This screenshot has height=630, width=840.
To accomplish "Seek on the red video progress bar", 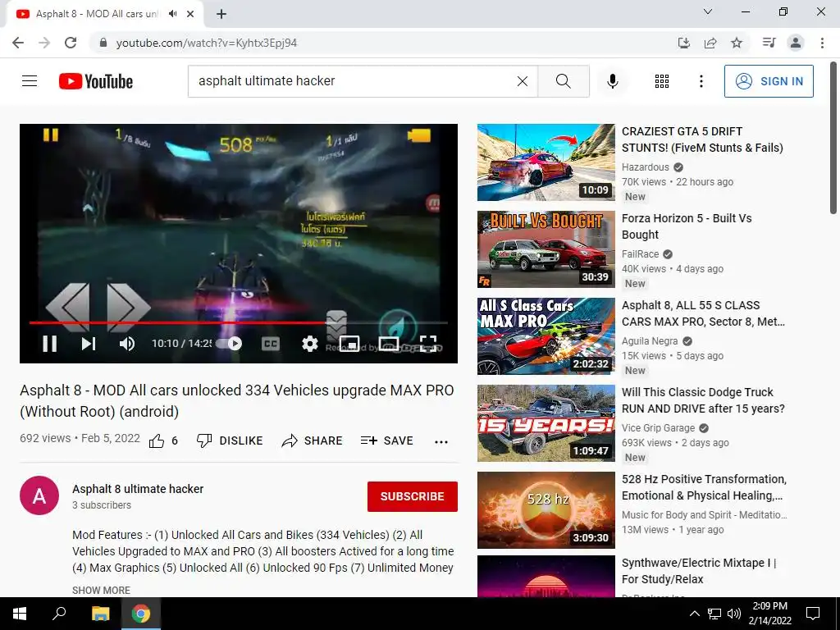I will tap(239, 322).
